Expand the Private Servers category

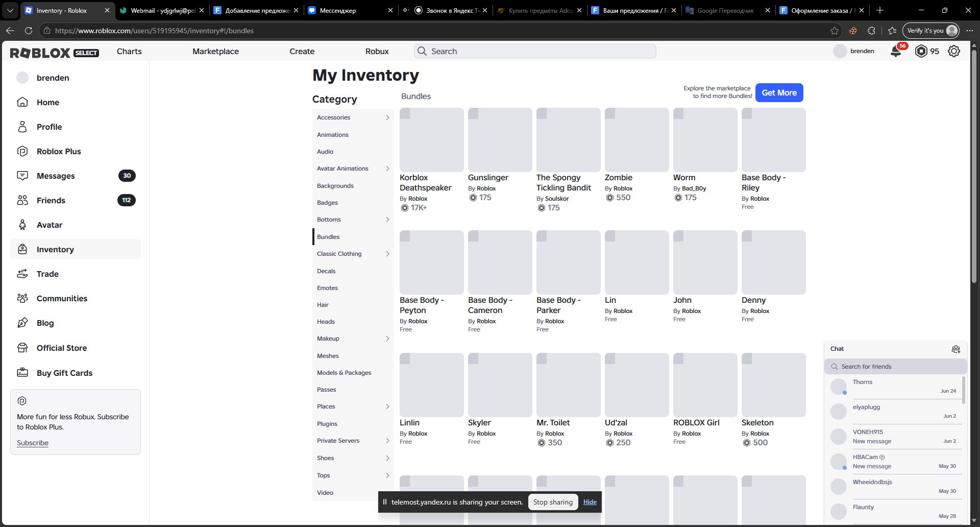[x=387, y=441]
